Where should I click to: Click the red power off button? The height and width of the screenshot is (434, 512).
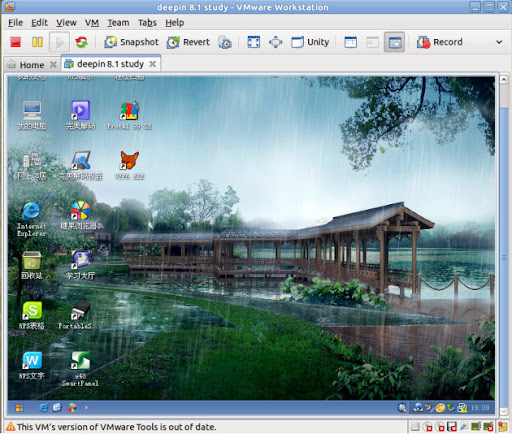pyautogui.click(x=15, y=42)
